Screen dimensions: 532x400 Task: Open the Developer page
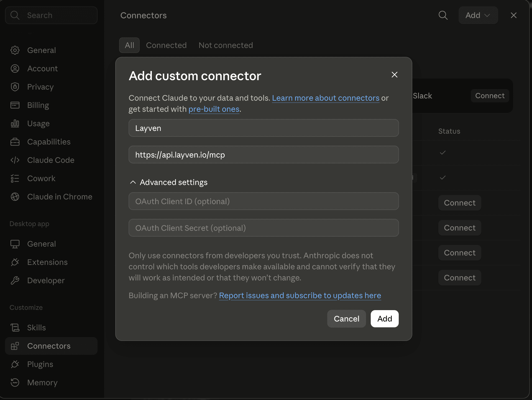51,280
